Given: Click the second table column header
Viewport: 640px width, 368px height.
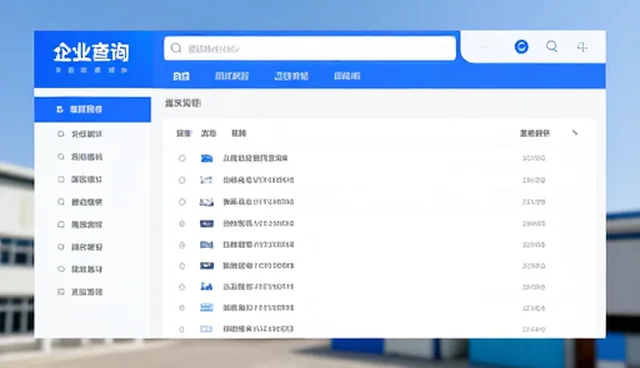Looking at the screenshot, I should click(208, 133).
